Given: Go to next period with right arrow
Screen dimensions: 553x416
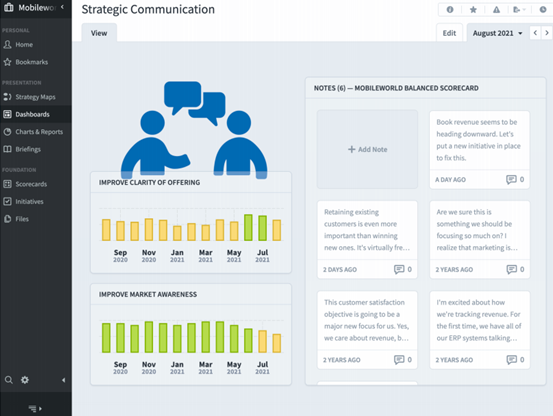Looking at the screenshot, I should coord(547,33).
